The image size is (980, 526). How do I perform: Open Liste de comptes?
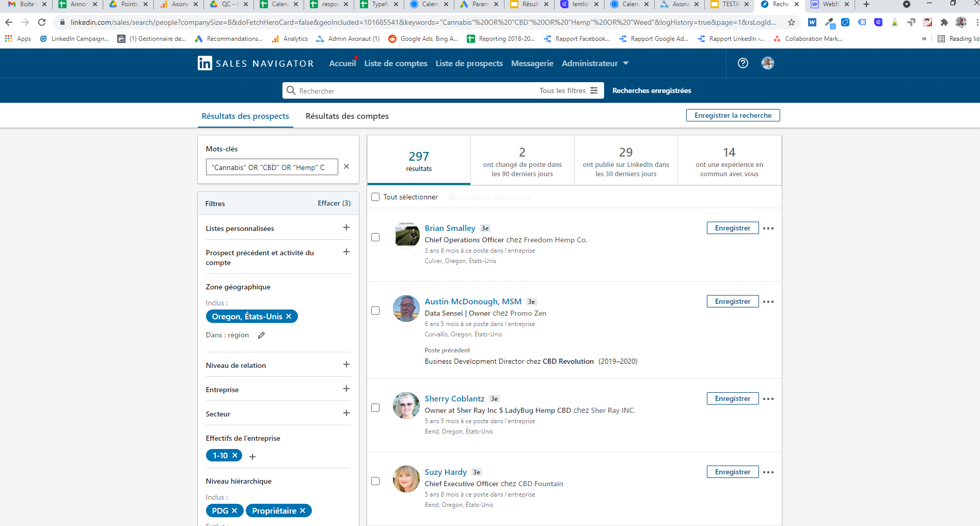[396, 63]
